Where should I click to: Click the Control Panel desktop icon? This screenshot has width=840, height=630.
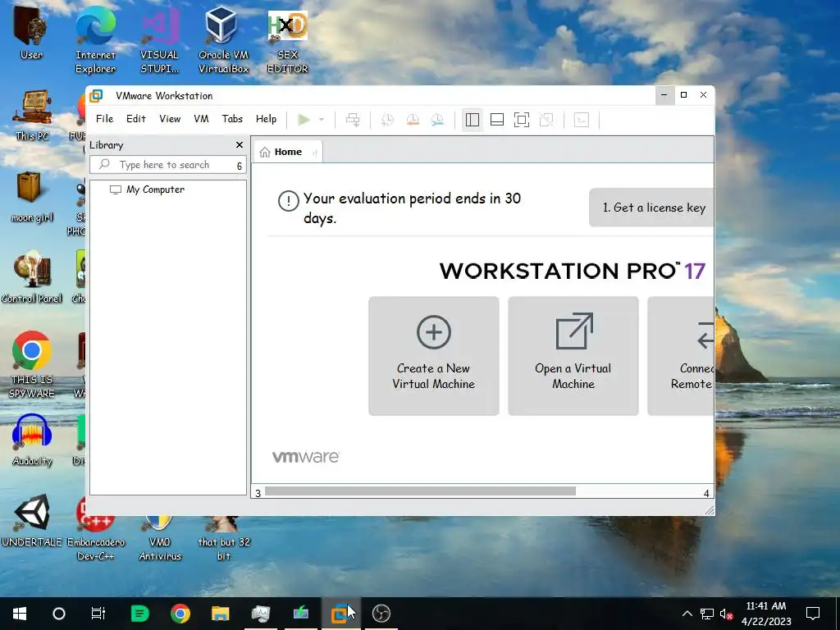pyautogui.click(x=32, y=278)
